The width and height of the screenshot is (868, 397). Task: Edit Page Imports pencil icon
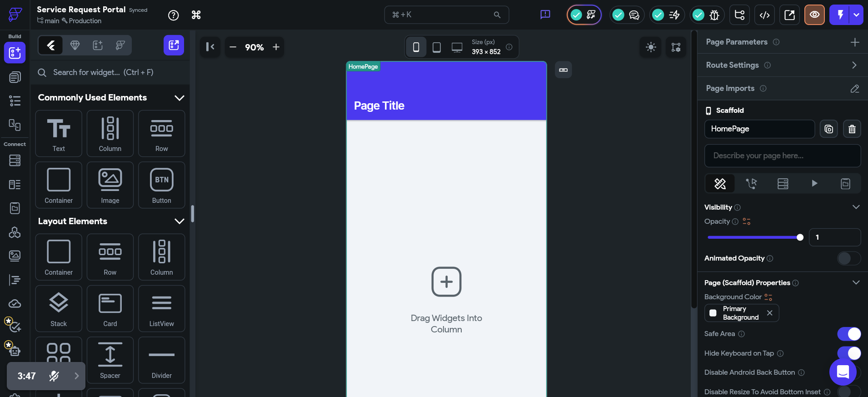[855, 89]
